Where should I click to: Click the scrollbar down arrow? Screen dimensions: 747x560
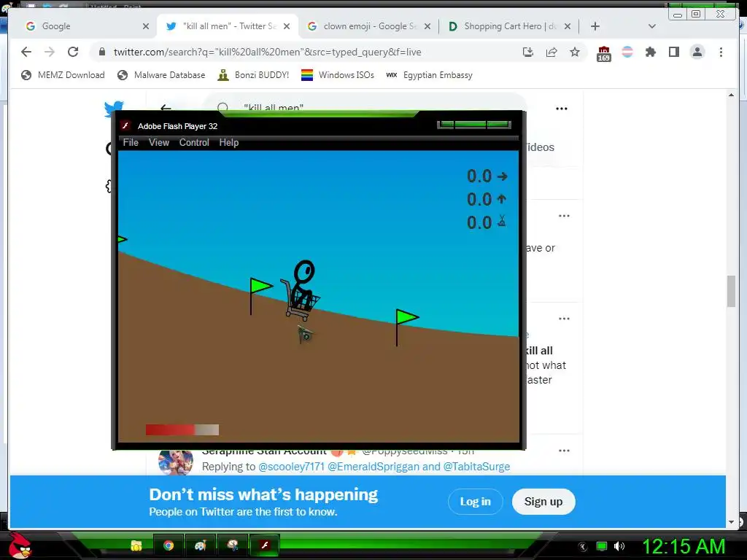(x=731, y=522)
